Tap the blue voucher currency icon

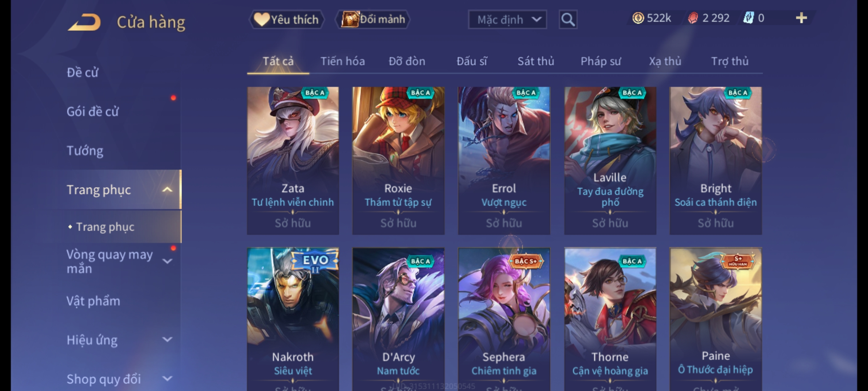(x=748, y=18)
